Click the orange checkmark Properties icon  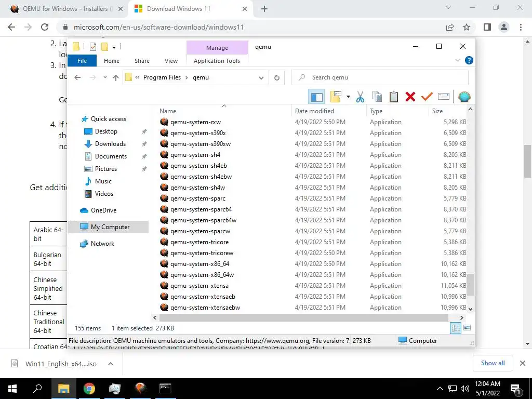pyautogui.click(x=427, y=97)
